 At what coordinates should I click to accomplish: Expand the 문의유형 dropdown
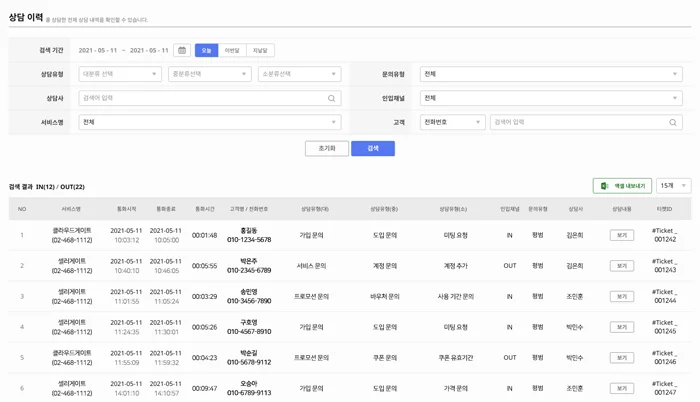coord(551,74)
